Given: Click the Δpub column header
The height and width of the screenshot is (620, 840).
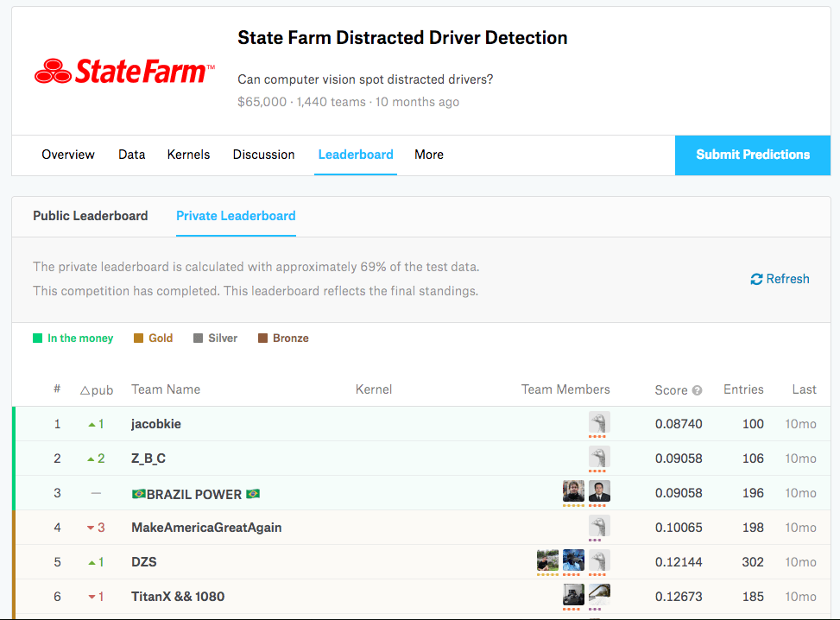Looking at the screenshot, I should [97, 390].
